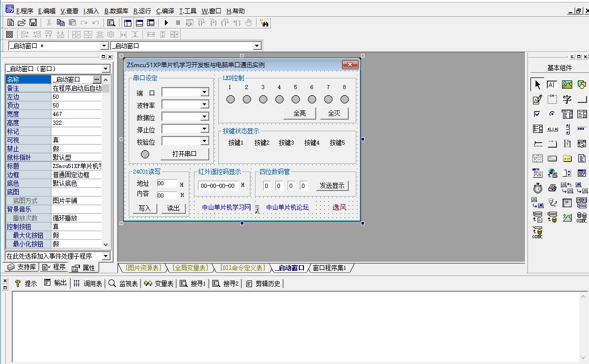Select the printer component
This screenshot has height=364, width=589.
point(552,188)
